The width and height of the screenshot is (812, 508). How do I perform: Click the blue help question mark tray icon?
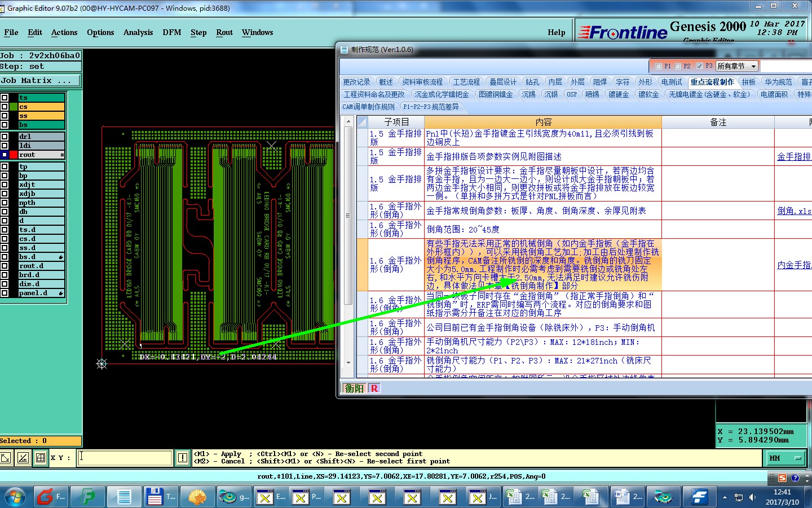point(795,478)
